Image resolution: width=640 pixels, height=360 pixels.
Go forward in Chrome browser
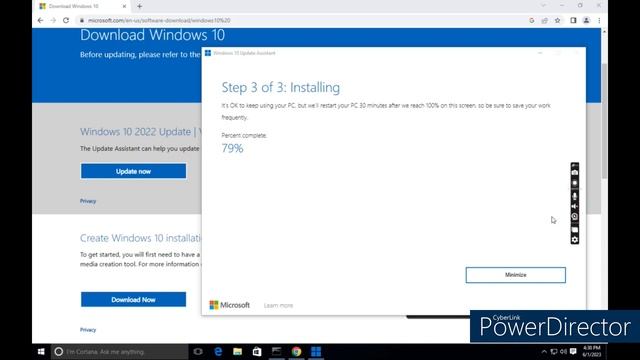[53, 20]
